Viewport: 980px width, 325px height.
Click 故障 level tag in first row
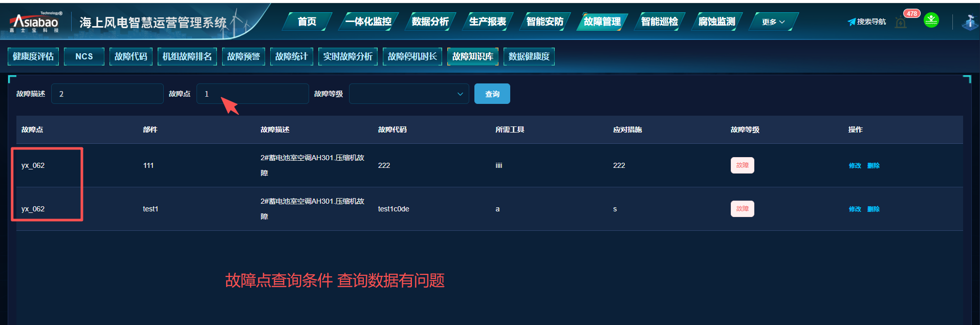click(x=742, y=165)
